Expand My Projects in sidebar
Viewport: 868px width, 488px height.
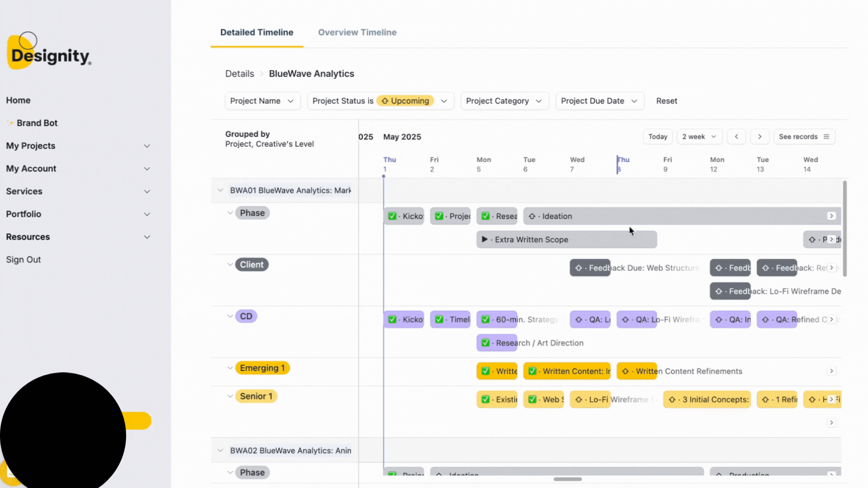(x=147, y=146)
